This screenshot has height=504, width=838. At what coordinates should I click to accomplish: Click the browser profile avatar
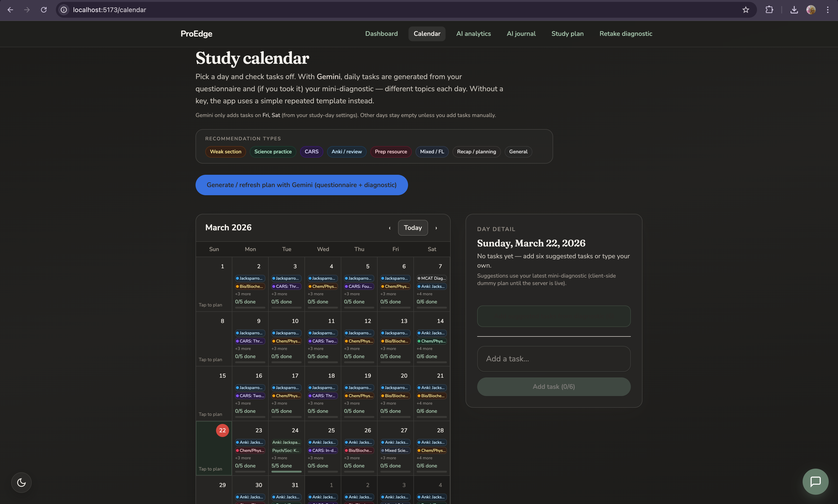[x=811, y=10]
